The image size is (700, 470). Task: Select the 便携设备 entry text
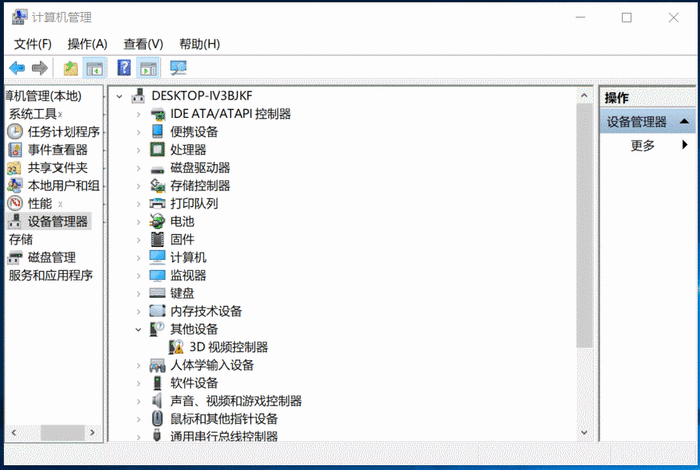pos(194,132)
